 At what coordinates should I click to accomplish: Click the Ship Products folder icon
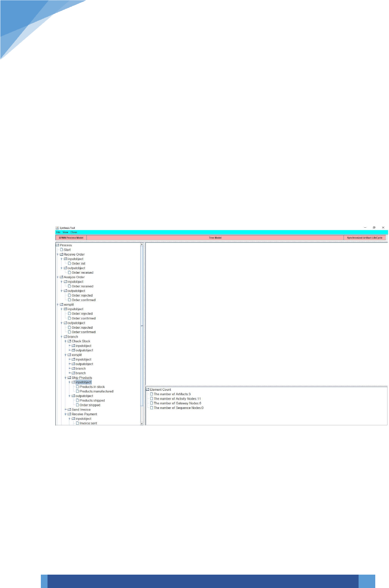[x=69, y=377]
